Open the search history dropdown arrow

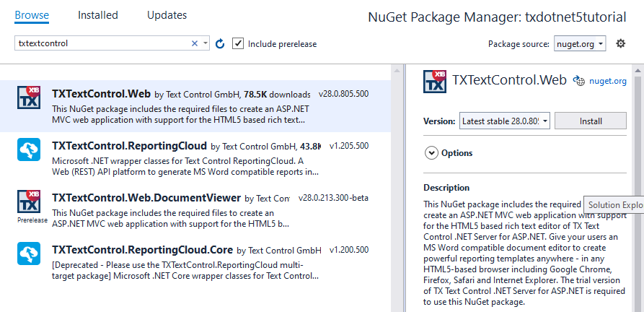[205, 43]
